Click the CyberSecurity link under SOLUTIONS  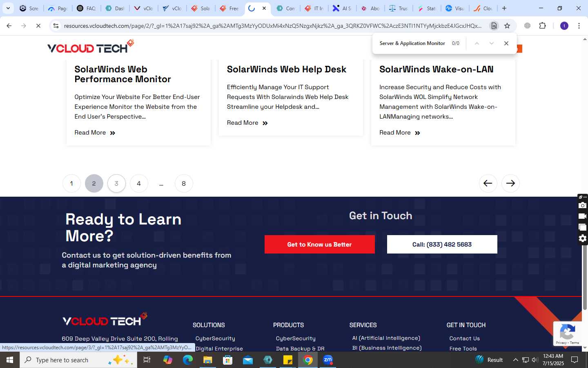[x=215, y=338]
